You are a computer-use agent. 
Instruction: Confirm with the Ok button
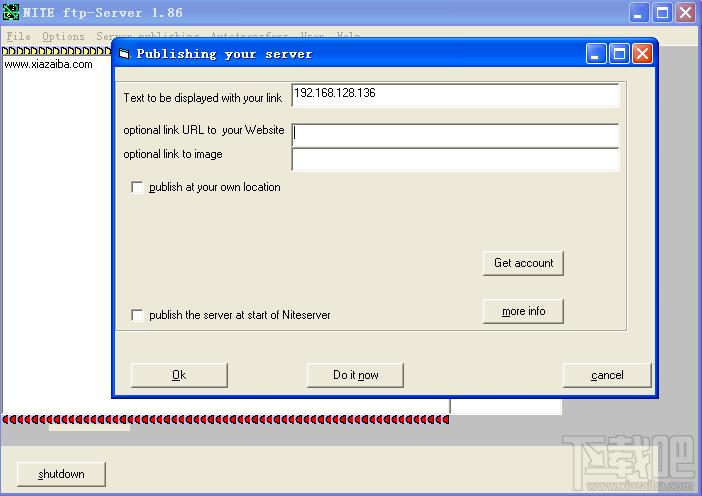tap(179, 375)
